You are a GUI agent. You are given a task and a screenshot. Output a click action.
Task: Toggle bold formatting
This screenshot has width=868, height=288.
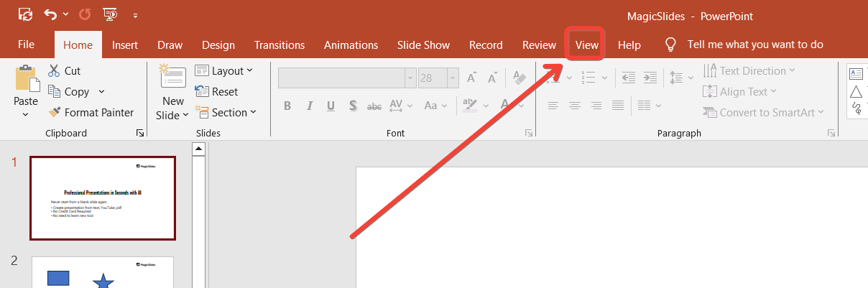287,106
